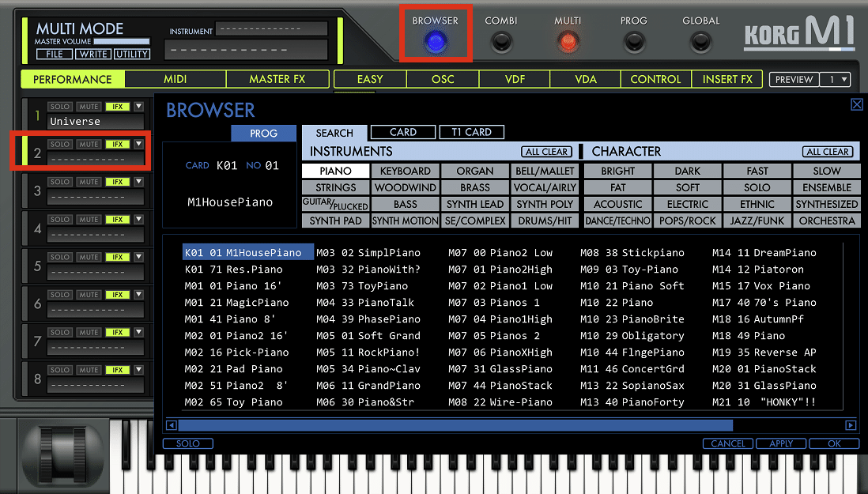Click the PROG mode knob button
Viewport: 868px width, 494px height.
634,41
